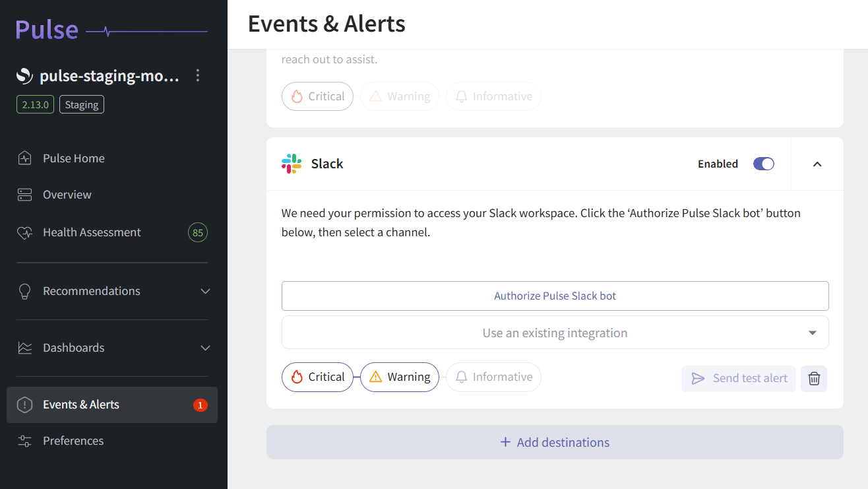Image resolution: width=868 pixels, height=489 pixels.
Task: Open the three-dot menu beside pulse-staging
Action: pyautogui.click(x=197, y=76)
